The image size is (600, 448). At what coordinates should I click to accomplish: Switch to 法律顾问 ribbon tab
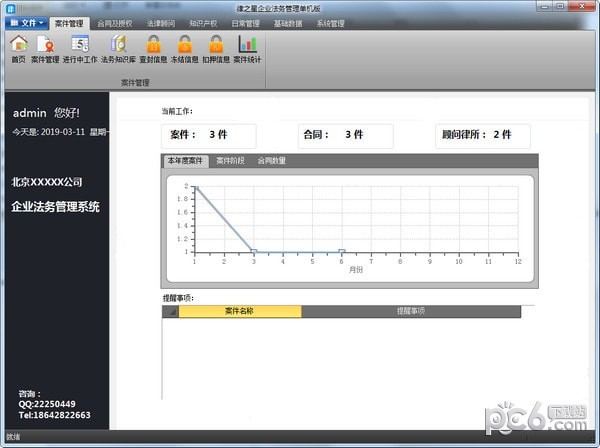click(161, 23)
